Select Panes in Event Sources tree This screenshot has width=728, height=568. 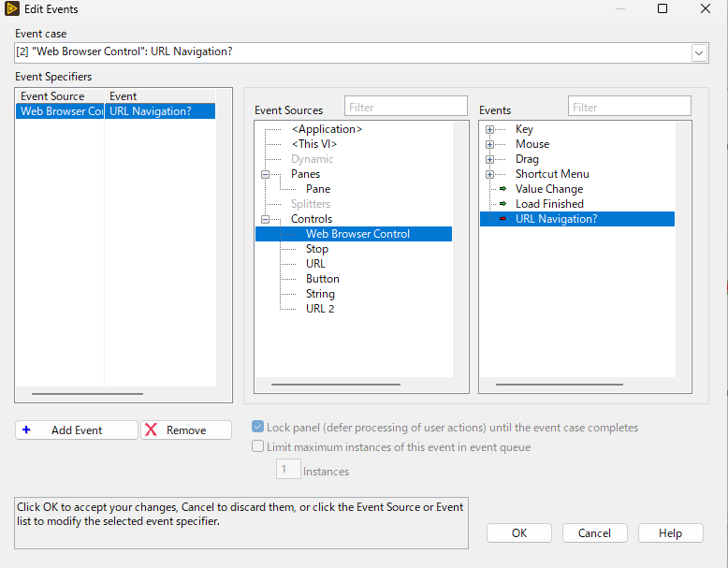(x=305, y=174)
